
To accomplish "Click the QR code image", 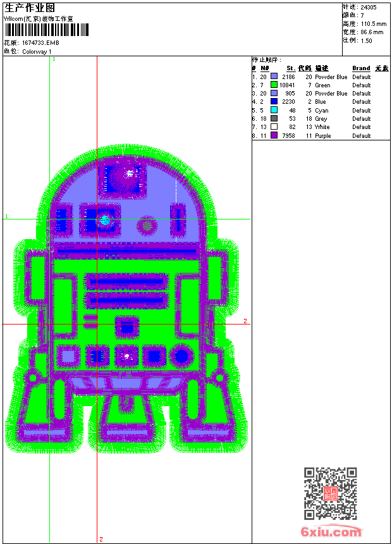I will click(x=331, y=493).
